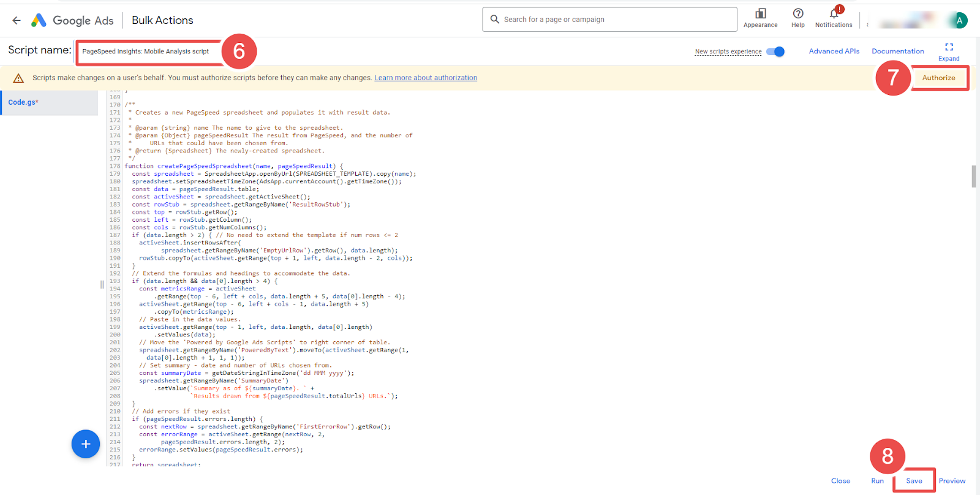980x495 pixels.
Task: Click the Close button
Action: click(840, 481)
